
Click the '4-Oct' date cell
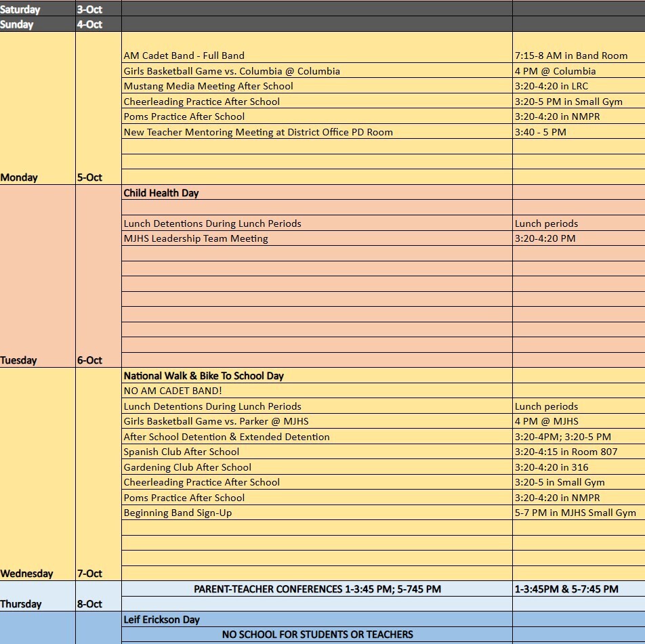pos(98,24)
